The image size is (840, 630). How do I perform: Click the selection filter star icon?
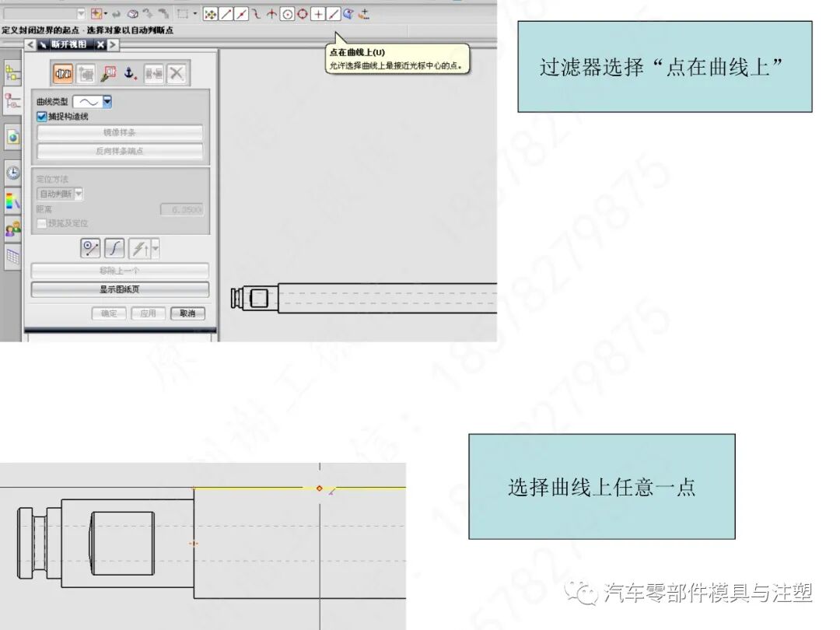tap(96, 14)
